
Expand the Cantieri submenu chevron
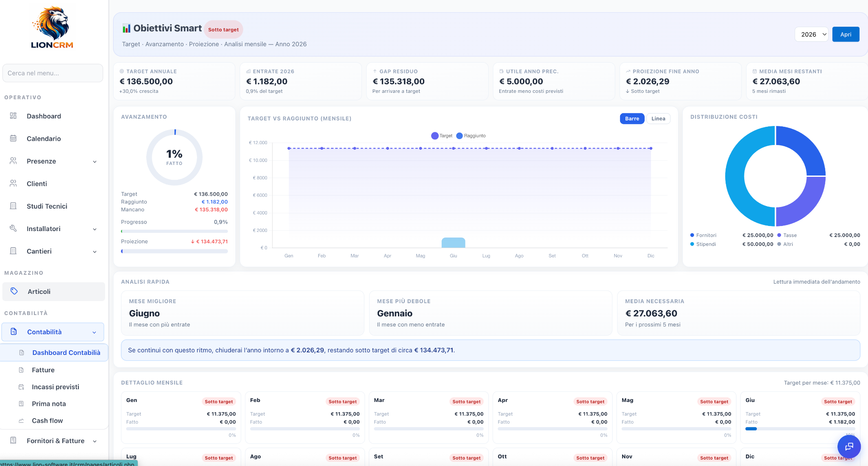point(95,251)
